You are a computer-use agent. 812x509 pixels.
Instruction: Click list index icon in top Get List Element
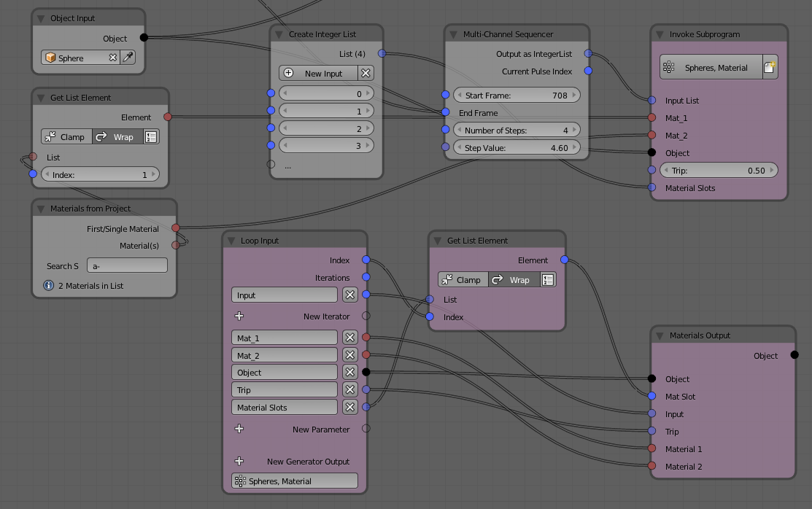[x=151, y=137]
